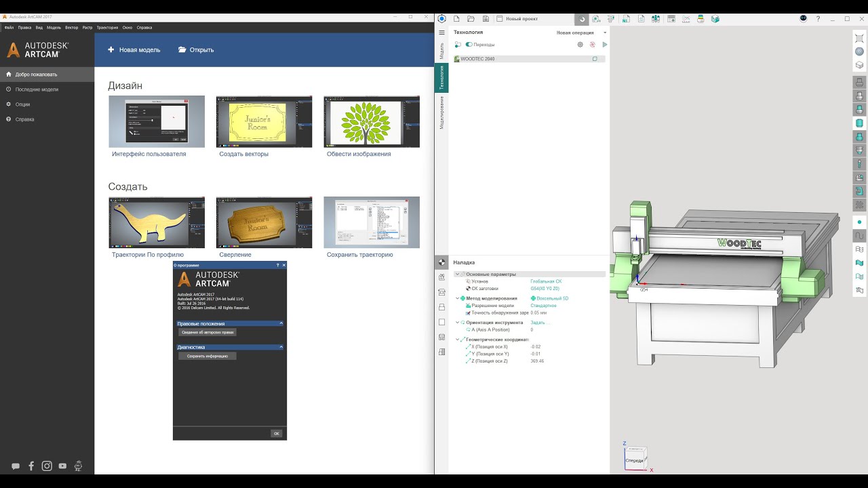
Task: Open the Окно menu in ArtCAM
Action: pos(127,28)
